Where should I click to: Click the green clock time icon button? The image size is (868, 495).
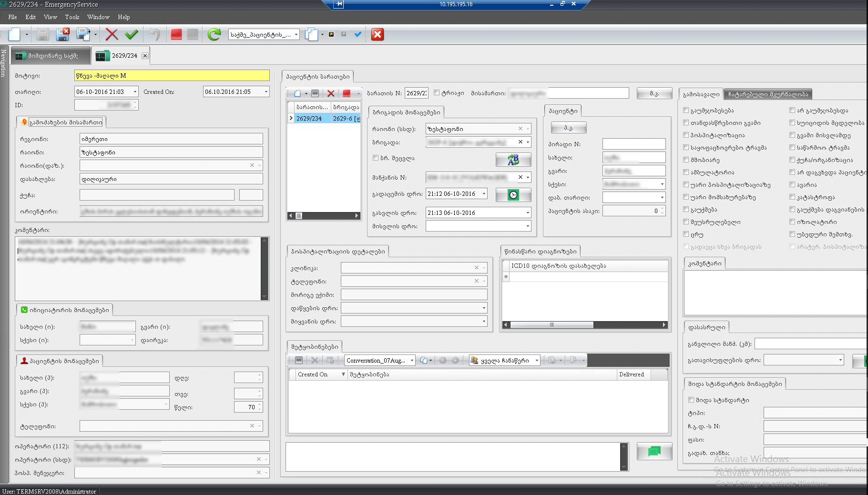point(513,195)
